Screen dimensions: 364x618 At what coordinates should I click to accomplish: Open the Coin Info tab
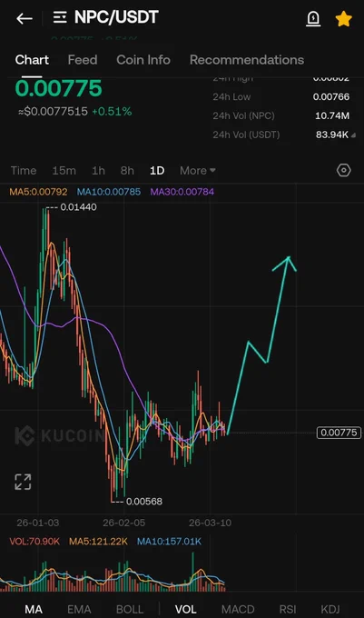[x=143, y=60]
